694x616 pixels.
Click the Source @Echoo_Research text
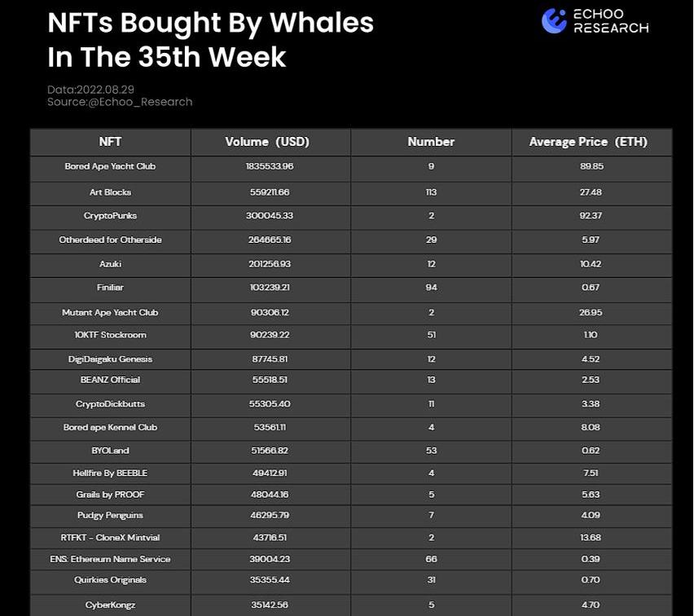tap(120, 102)
